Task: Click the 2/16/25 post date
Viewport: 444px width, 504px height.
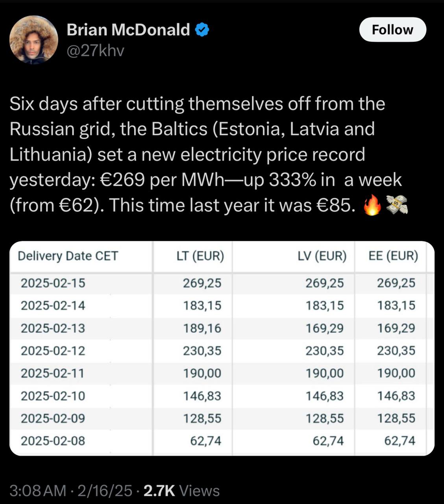Action: coord(105,491)
